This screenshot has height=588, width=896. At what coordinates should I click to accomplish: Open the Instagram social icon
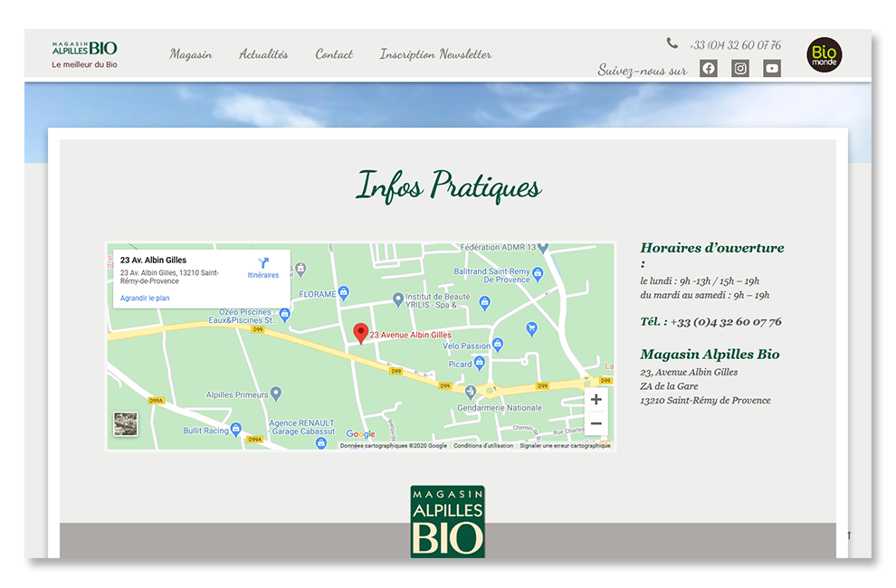pyautogui.click(x=740, y=69)
